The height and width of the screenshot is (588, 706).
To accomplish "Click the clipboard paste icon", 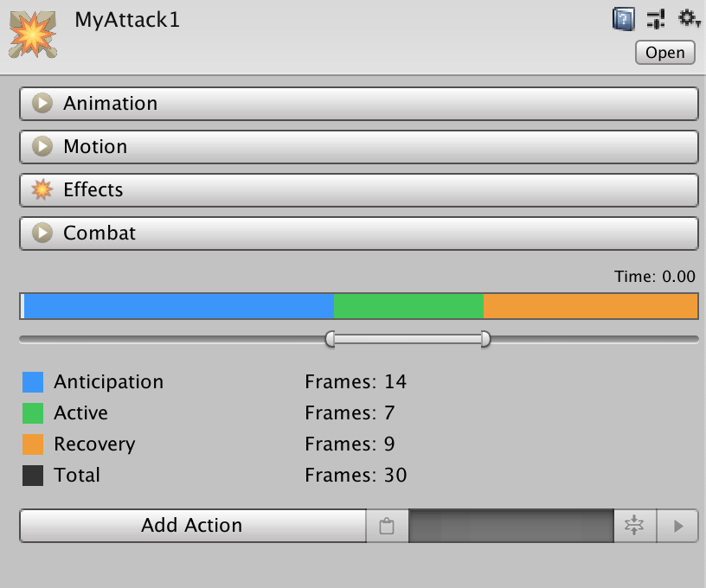I will click(388, 526).
